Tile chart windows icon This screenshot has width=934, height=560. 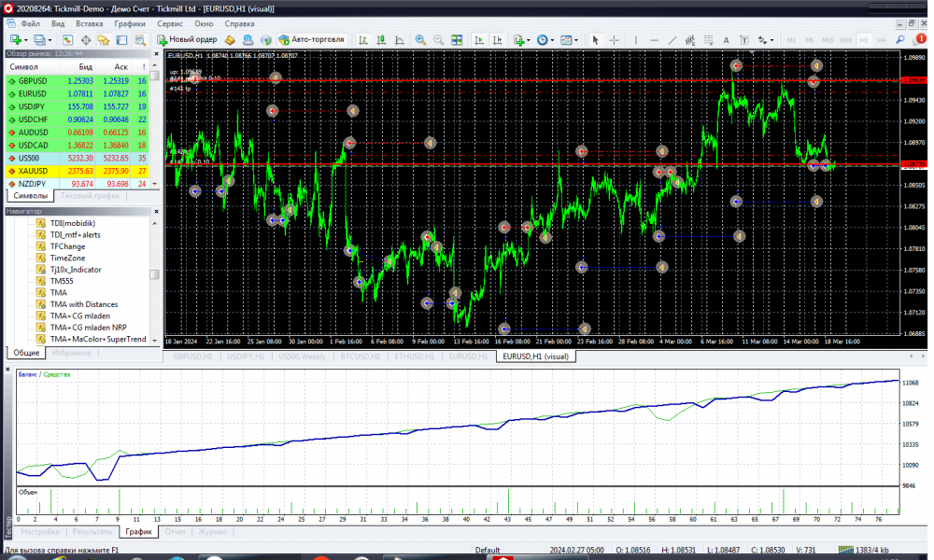[x=457, y=40]
